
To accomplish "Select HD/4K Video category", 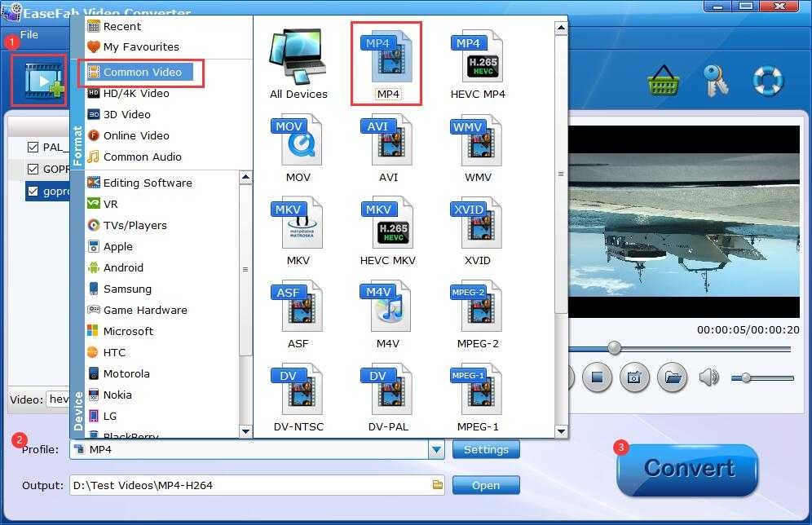I will (x=135, y=93).
